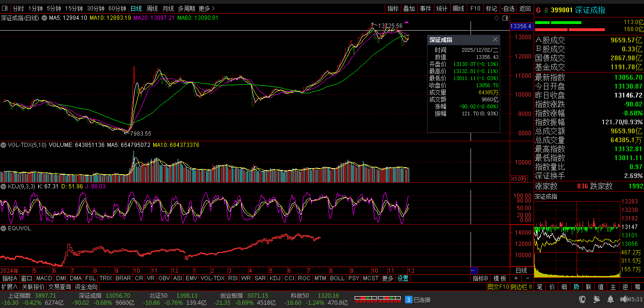Select the 笔 tick tab in the right panel
644x308 pixels.
[x=540, y=287]
